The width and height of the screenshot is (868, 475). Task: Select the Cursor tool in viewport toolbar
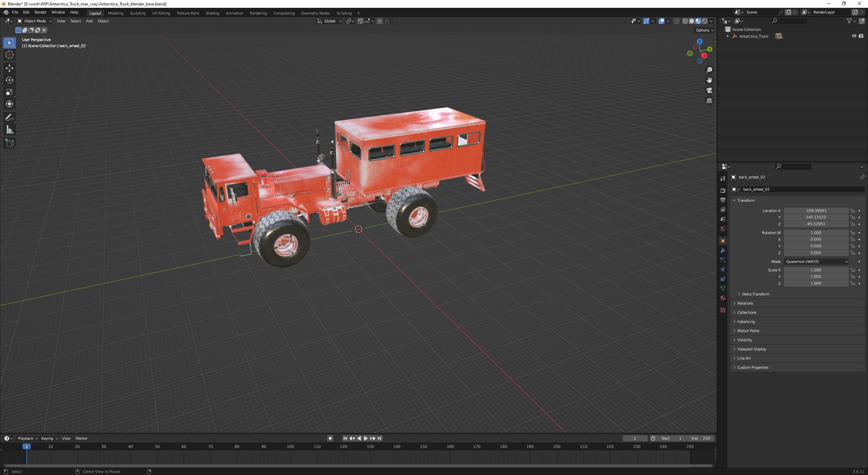point(9,55)
